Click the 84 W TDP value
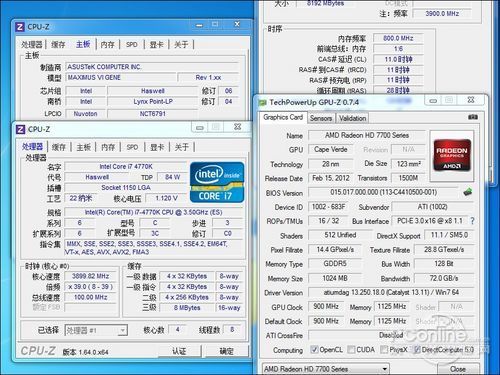Screen dimensions: 500x375 172,177
